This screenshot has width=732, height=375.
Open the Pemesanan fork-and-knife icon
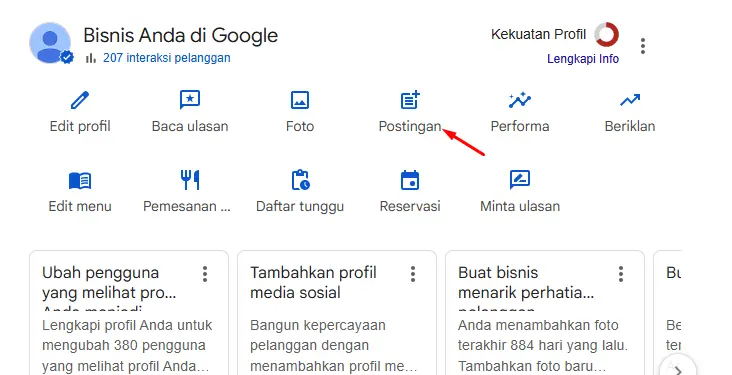click(x=190, y=180)
